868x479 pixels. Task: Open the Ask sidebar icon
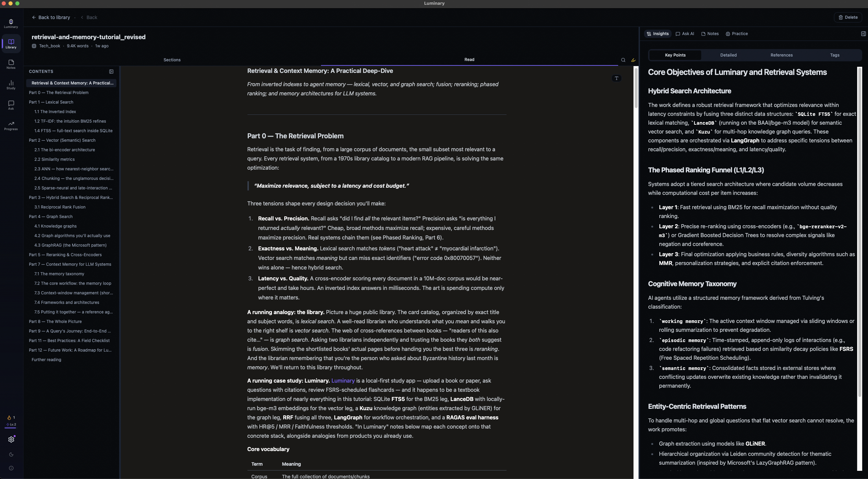pos(11,105)
